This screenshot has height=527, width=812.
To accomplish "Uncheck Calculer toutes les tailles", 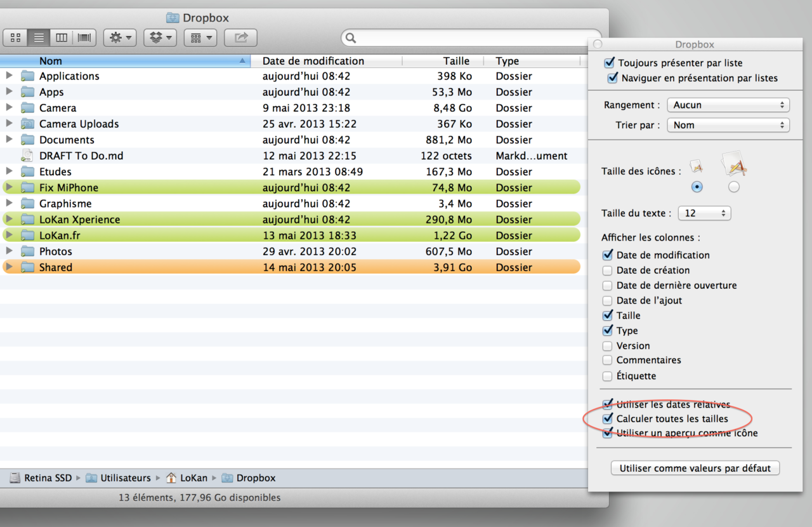I will (x=609, y=419).
